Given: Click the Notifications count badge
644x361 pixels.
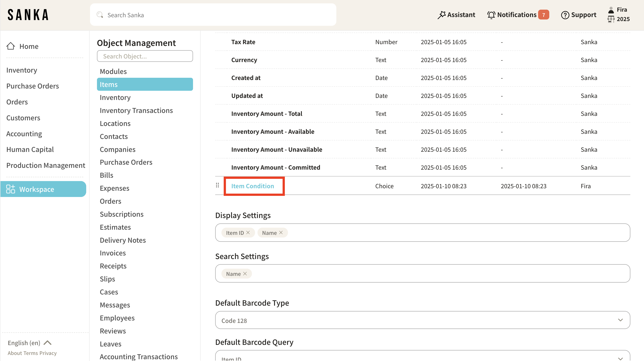Looking at the screenshot, I should point(543,15).
